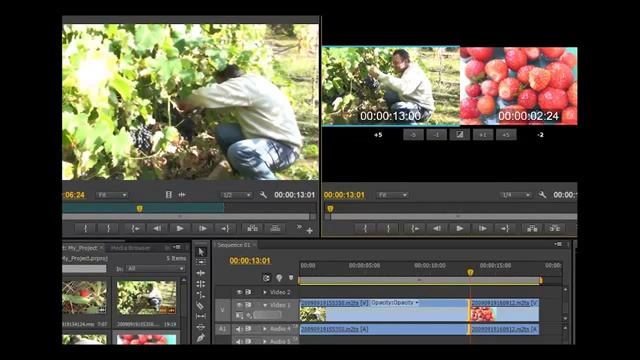Toggle Video 2 track eye visibility
The height and width of the screenshot is (360, 640).
click(239, 292)
